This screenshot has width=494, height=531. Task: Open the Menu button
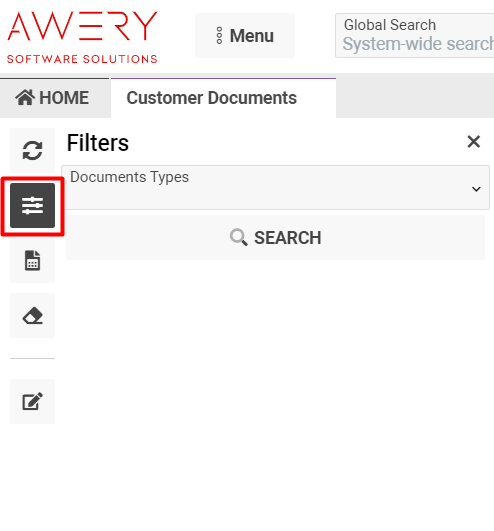coord(245,36)
